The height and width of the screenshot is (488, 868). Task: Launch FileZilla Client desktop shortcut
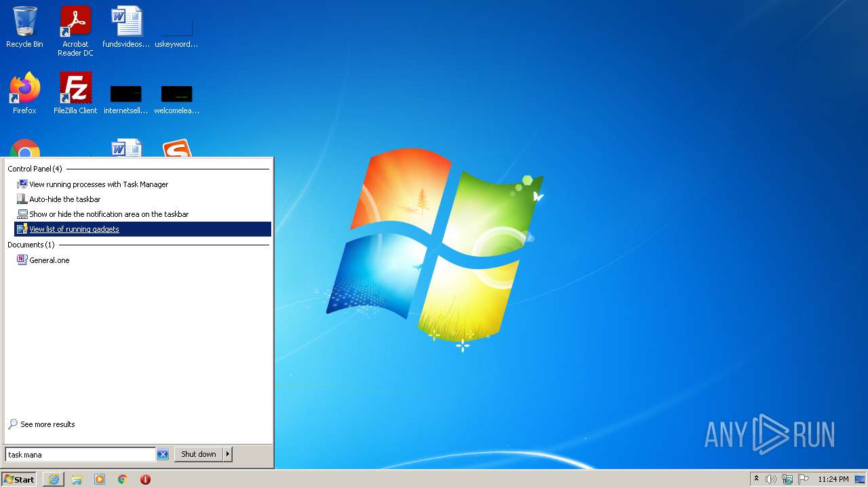(75, 94)
